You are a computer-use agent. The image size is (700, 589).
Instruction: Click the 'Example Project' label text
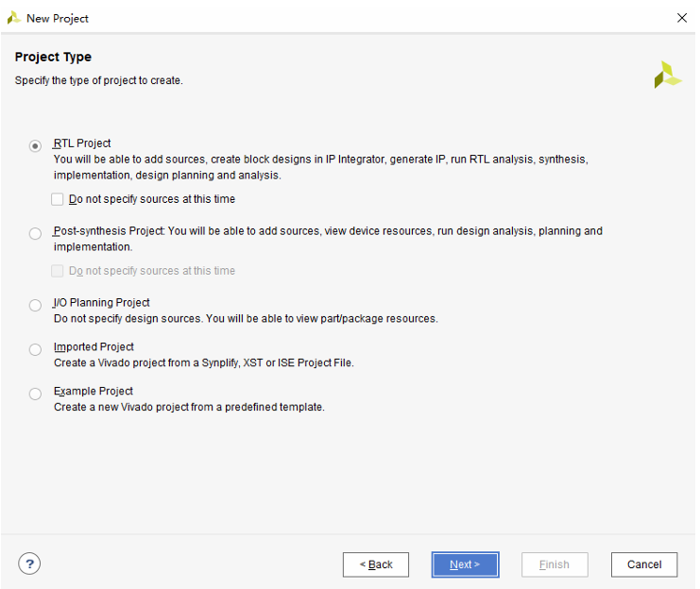point(94,391)
